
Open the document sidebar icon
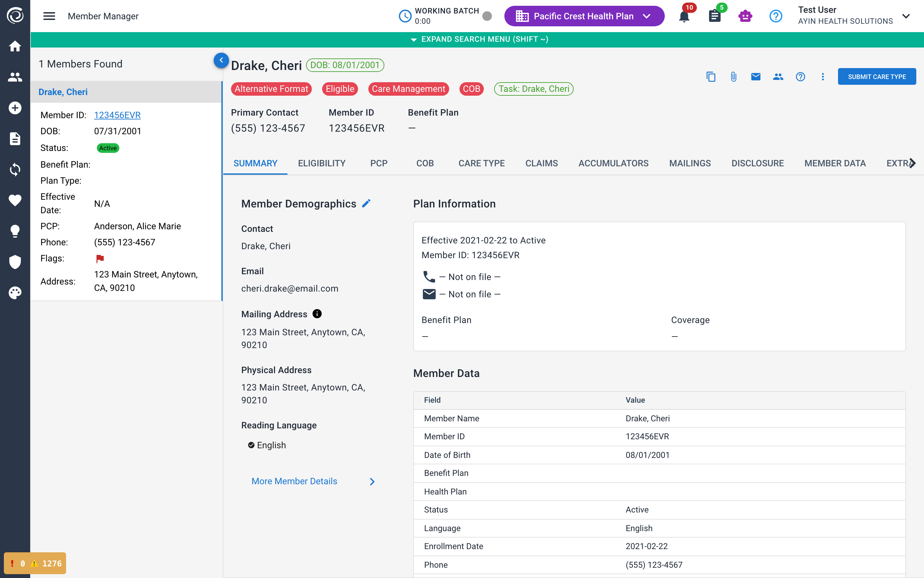click(15, 139)
